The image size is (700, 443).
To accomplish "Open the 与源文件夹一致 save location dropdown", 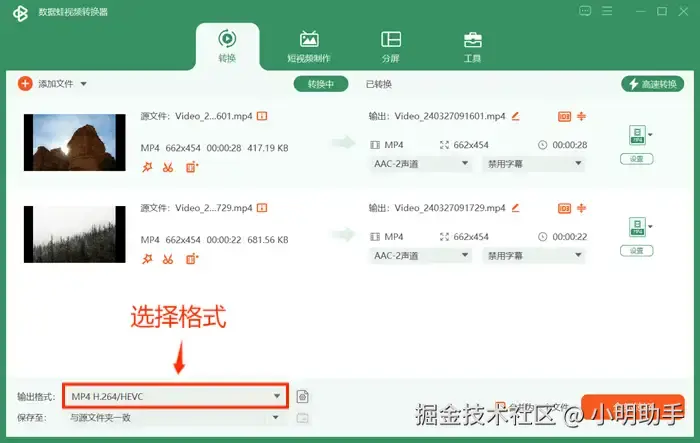I will 175,418.
